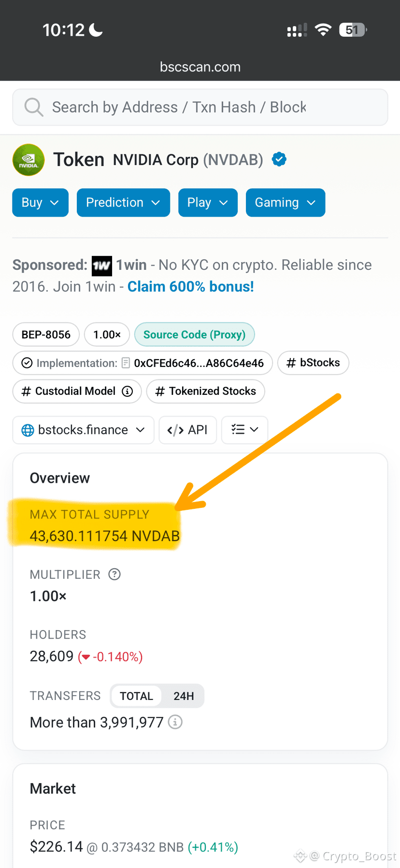
Task: Open the Gaming dropdown menu
Action: [x=286, y=203]
